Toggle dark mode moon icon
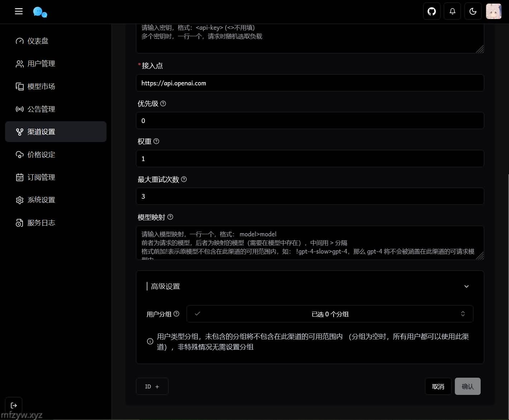Viewport: 509px width, 420px height. pyautogui.click(x=473, y=11)
